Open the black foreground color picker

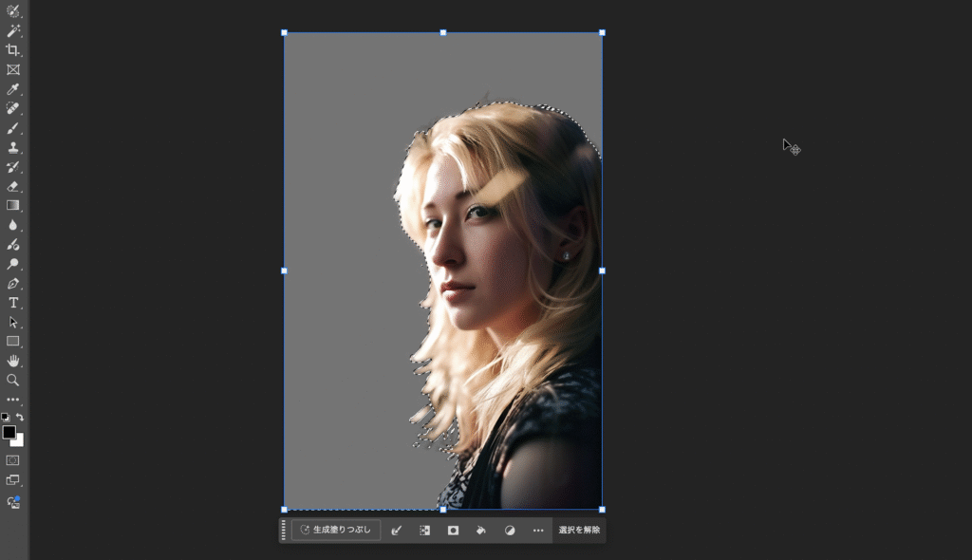coord(9,432)
